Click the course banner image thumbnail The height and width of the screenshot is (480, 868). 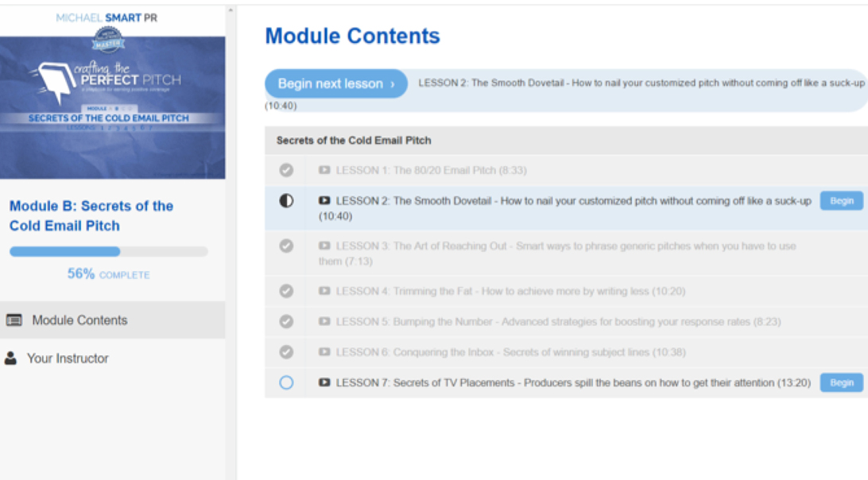[112, 107]
